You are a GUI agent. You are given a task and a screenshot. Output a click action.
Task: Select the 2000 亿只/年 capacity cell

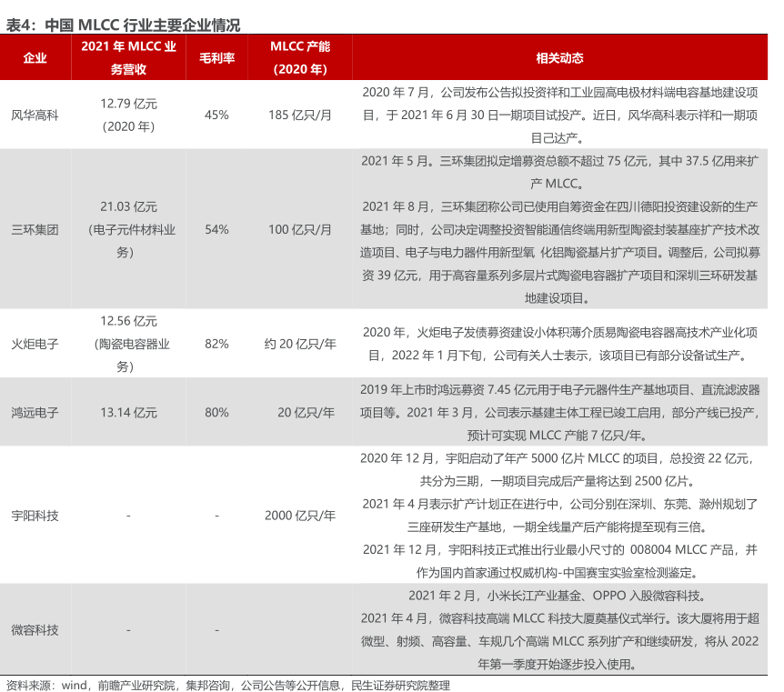coord(300,516)
